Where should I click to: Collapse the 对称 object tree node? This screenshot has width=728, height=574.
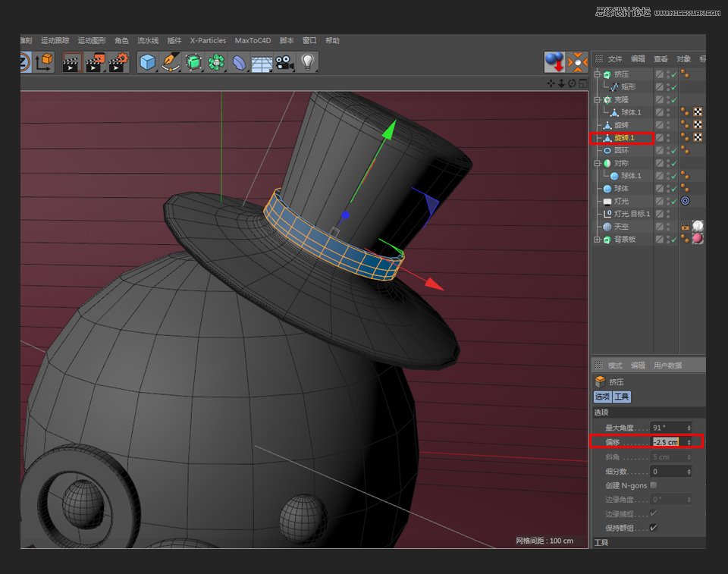(x=597, y=163)
